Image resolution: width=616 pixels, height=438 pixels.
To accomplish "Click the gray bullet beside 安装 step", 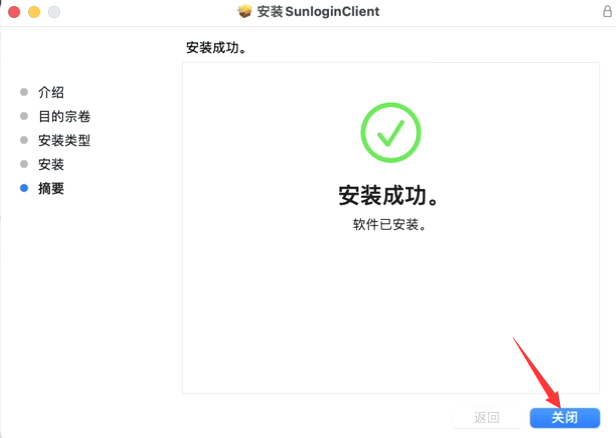I will pos(24,164).
